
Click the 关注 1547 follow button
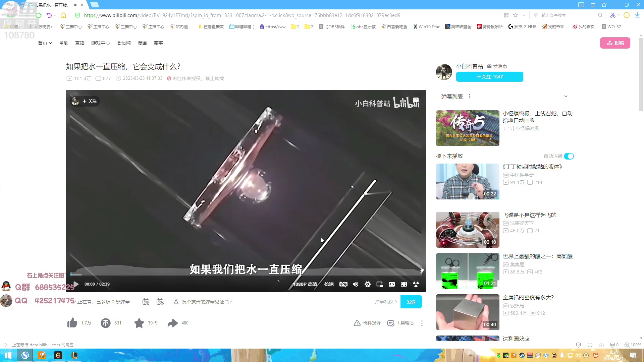pyautogui.click(x=489, y=77)
